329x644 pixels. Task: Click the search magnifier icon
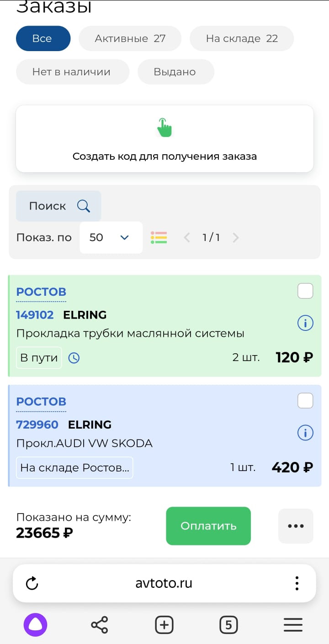(84, 206)
